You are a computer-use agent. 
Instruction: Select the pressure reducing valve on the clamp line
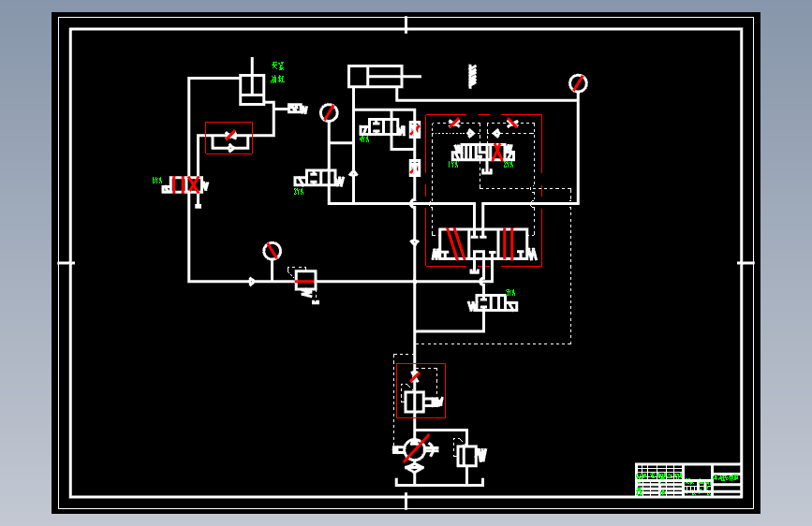click(306, 283)
